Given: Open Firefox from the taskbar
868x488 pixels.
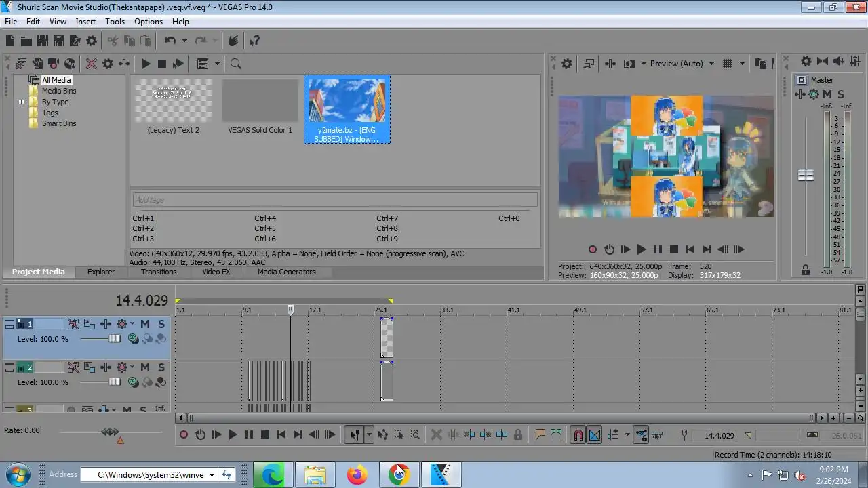Looking at the screenshot, I should [x=357, y=474].
